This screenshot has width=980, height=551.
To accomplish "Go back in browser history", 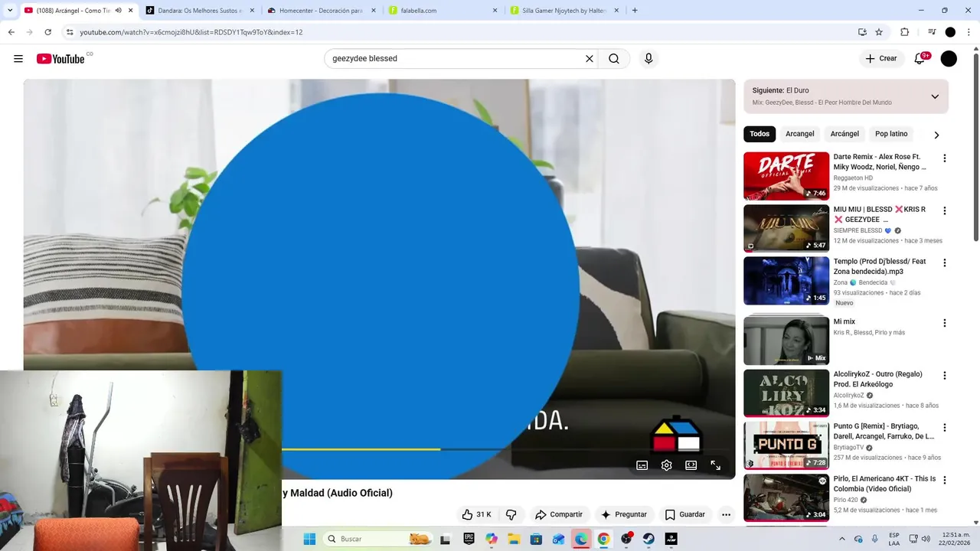I will (11, 32).
